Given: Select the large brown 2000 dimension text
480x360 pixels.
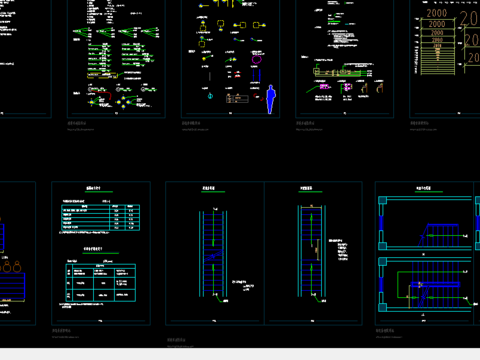Looking at the screenshot, I should pos(437,13).
